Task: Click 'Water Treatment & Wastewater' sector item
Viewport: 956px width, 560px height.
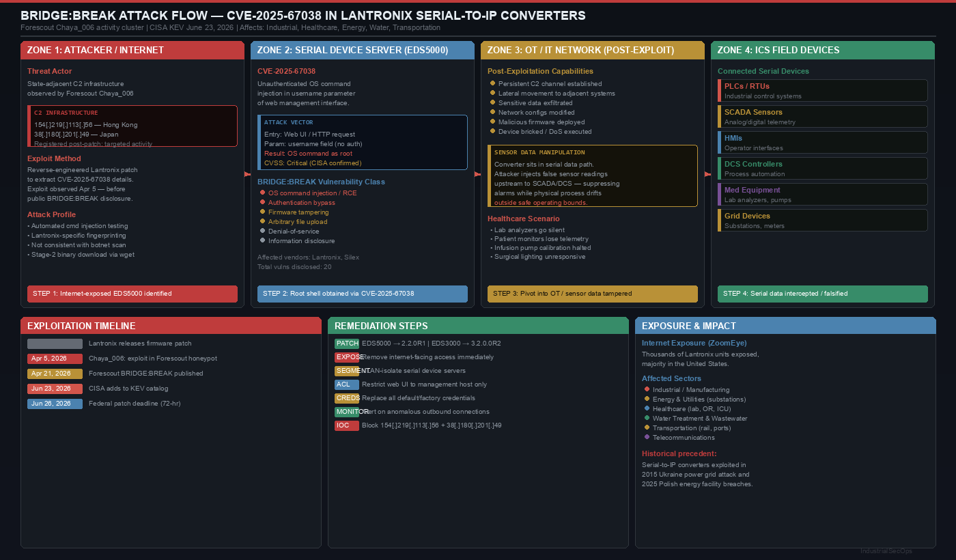Action: point(695,419)
